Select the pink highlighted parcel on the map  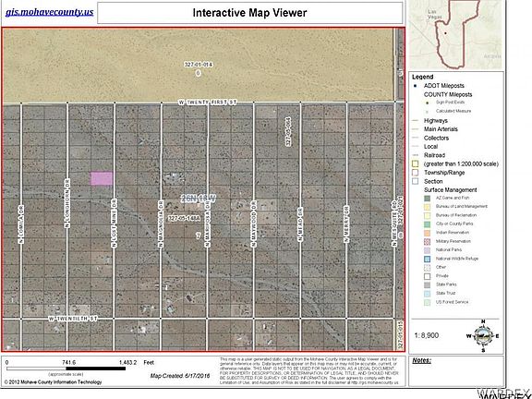point(102,178)
